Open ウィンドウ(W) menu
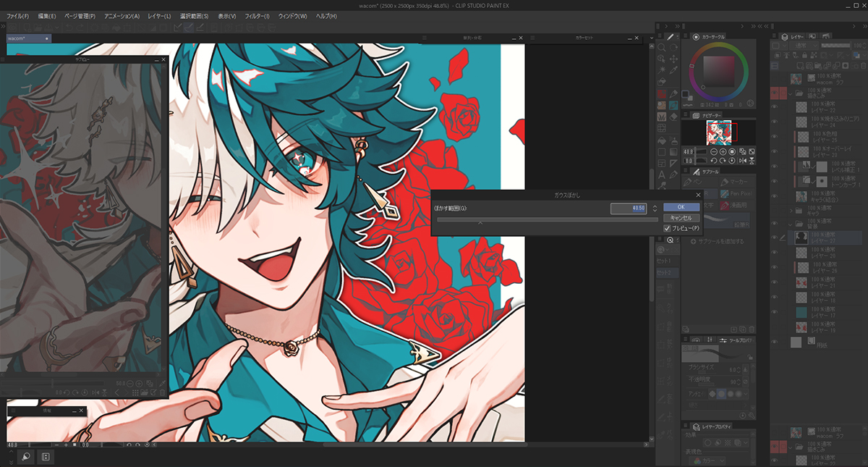The width and height of the screenshot is (868, 467). click(292, 16)
